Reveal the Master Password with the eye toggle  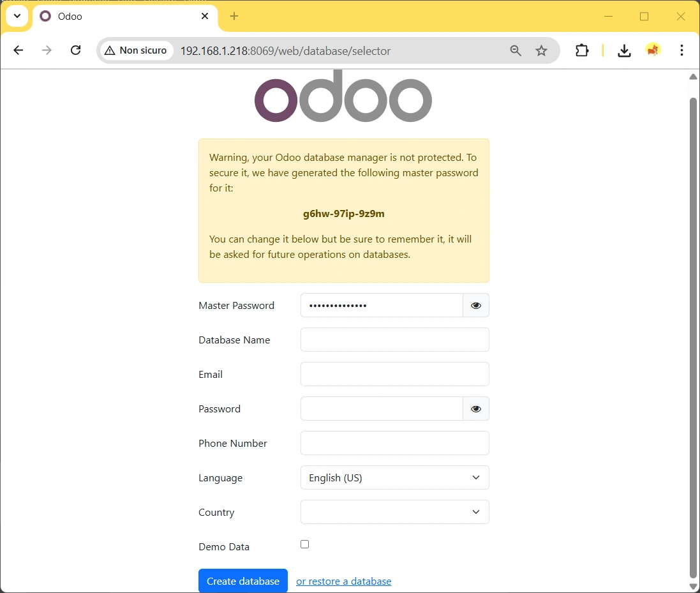(475, 305)
